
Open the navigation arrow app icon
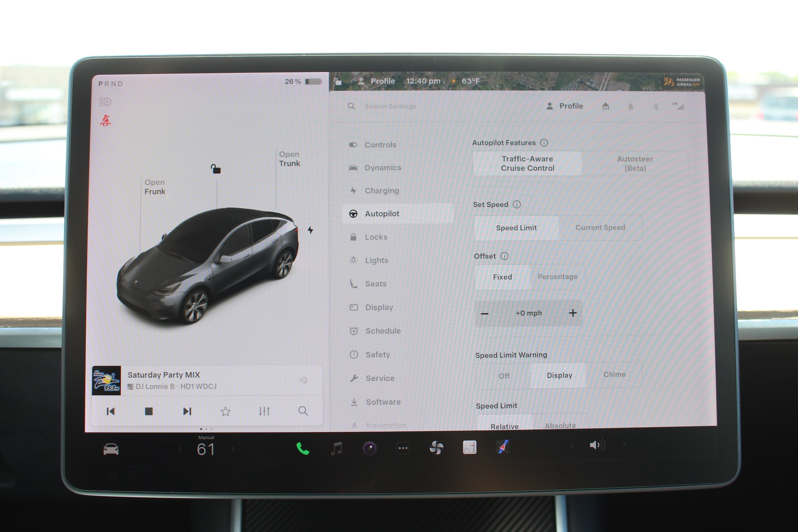click(x=502, y=447)
